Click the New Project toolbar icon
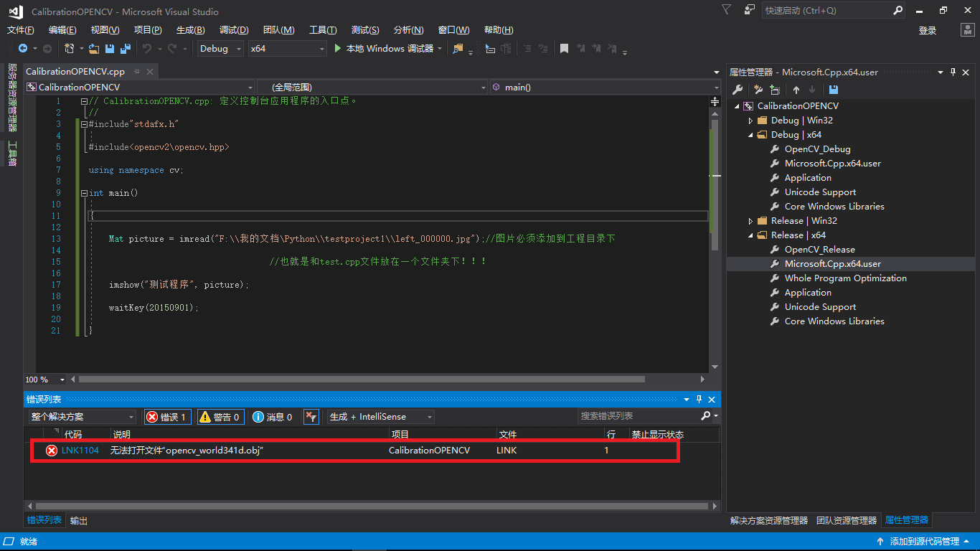The width and height of the screenshot is (980, 551). [x=70, y=49]
